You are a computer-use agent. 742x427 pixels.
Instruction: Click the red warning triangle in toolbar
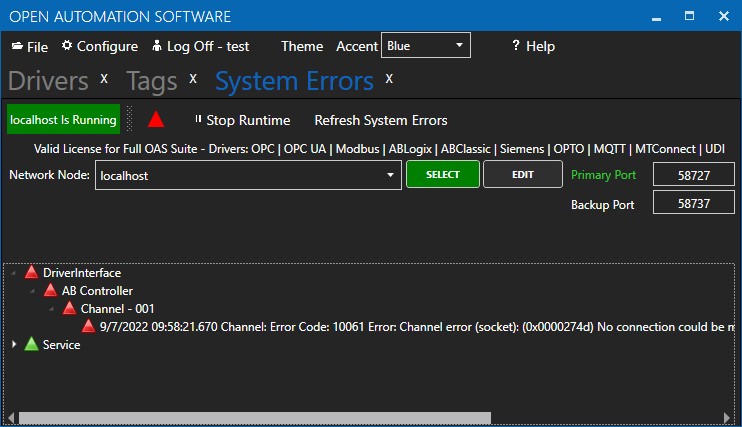tap(156, 120)
